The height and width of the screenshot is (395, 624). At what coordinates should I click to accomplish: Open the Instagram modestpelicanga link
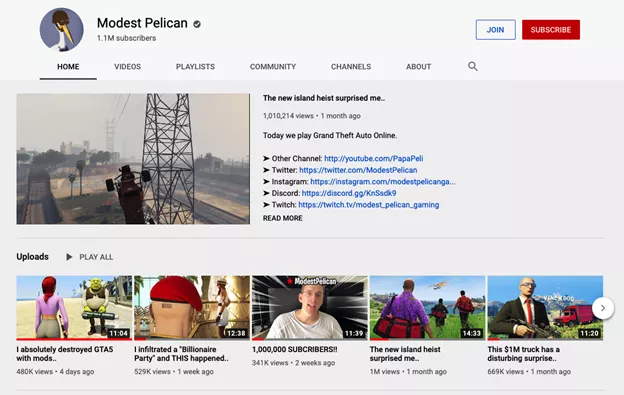click(x=383, y=181)
